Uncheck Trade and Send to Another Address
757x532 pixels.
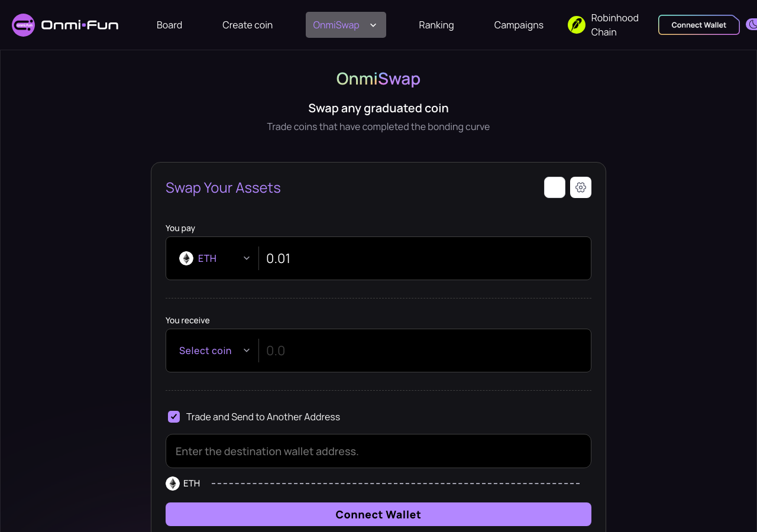[174, 417]
